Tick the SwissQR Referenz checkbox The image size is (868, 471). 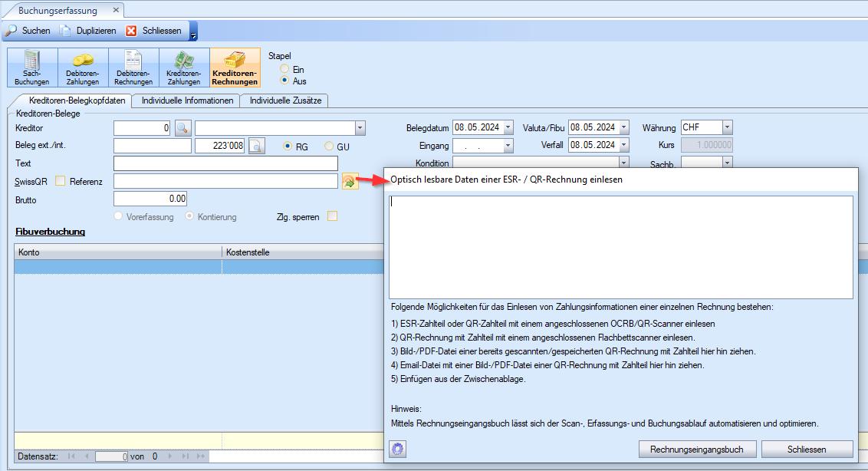coord(61,181)
